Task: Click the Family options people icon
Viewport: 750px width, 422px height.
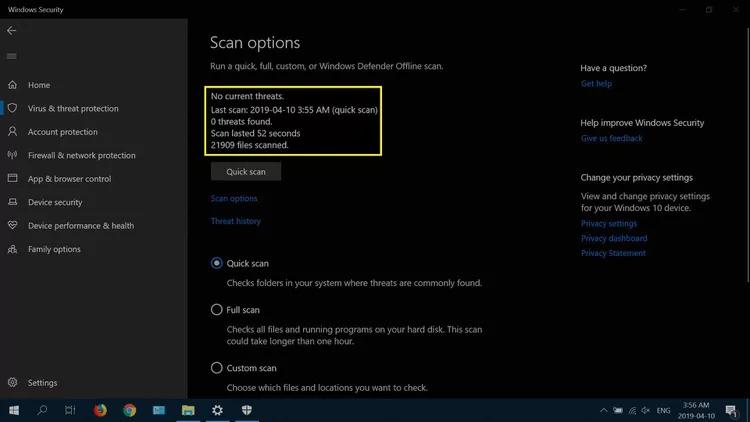Action: [12, 249]
